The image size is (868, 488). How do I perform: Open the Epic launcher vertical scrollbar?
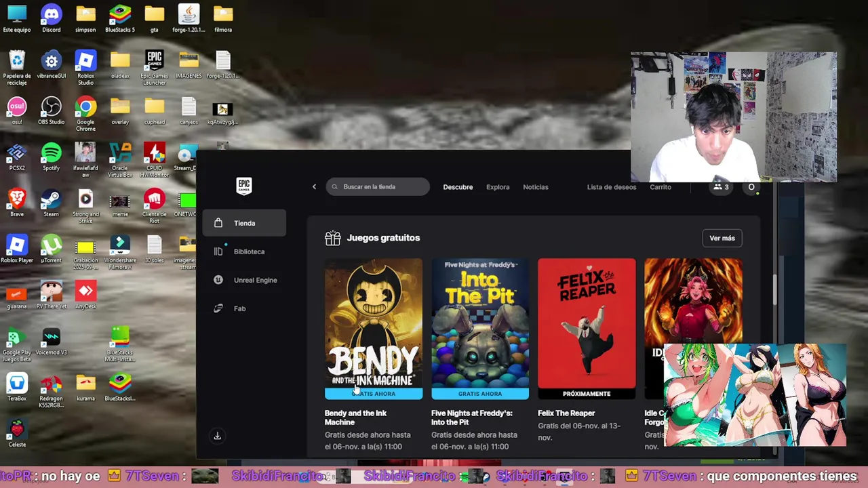(775, 290)
